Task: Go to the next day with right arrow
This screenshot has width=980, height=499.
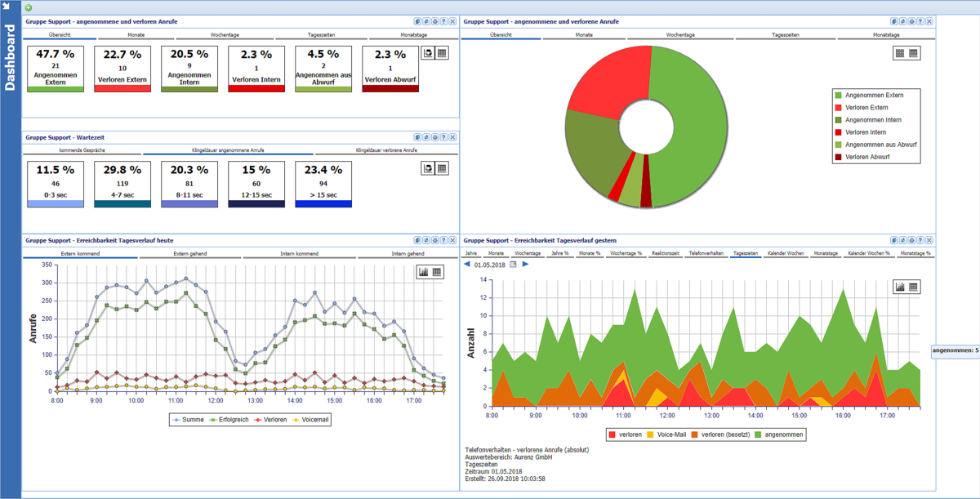Action: click(526, 265)
